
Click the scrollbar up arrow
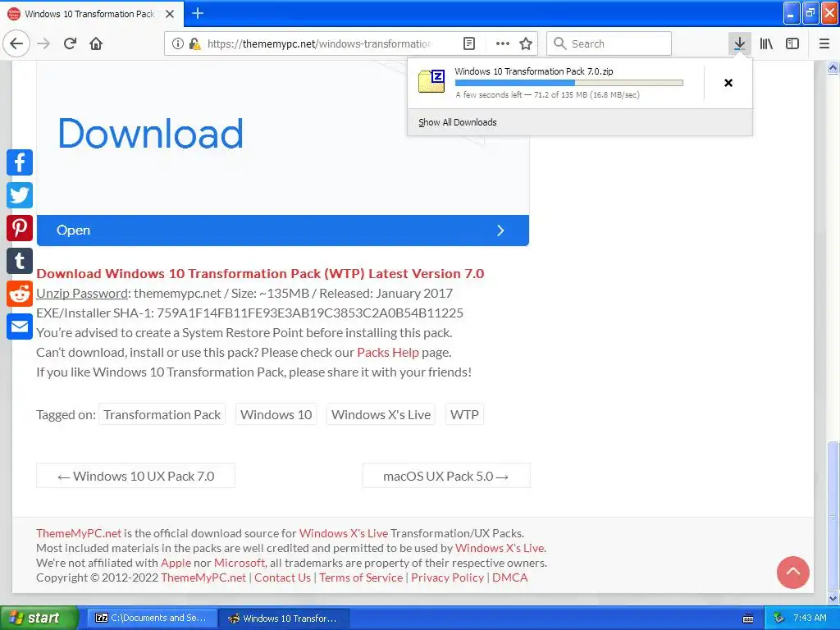(833, 67)
